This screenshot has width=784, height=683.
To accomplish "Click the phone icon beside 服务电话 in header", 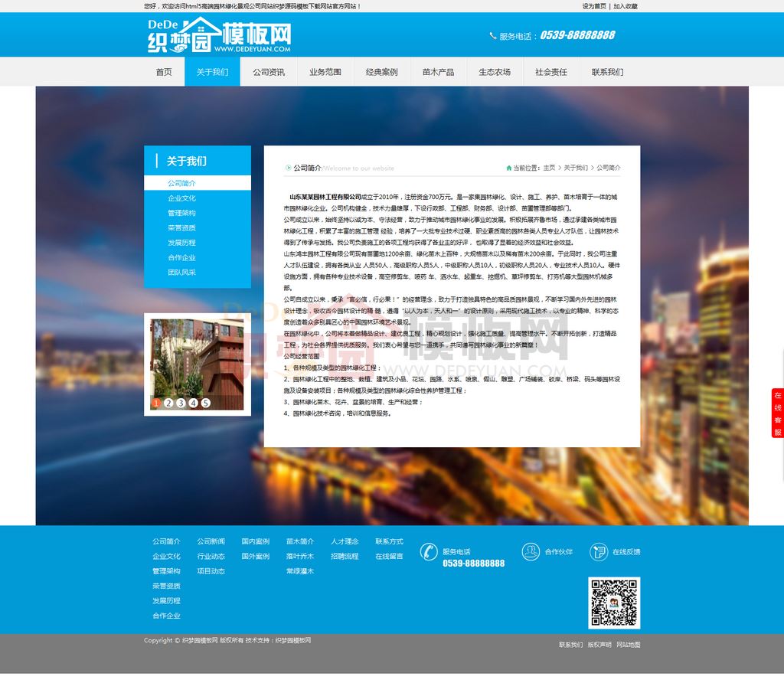I will [492, 36].
